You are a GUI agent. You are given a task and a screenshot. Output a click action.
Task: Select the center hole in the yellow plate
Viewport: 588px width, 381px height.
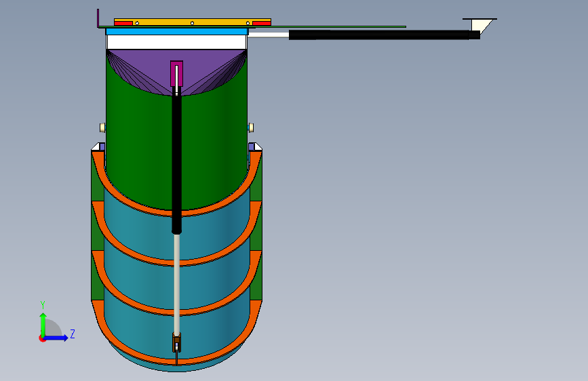click(193, 23)
